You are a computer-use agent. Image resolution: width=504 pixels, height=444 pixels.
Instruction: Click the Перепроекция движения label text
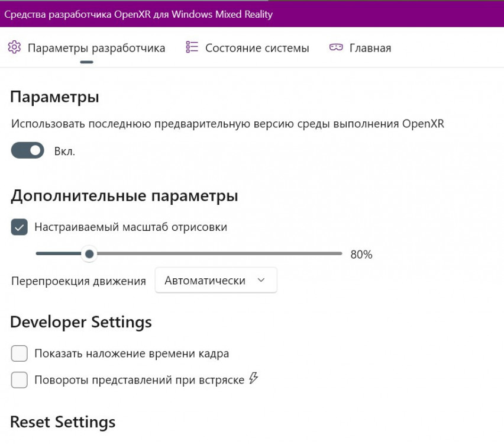pyautogui.click(x=79, y=281)
